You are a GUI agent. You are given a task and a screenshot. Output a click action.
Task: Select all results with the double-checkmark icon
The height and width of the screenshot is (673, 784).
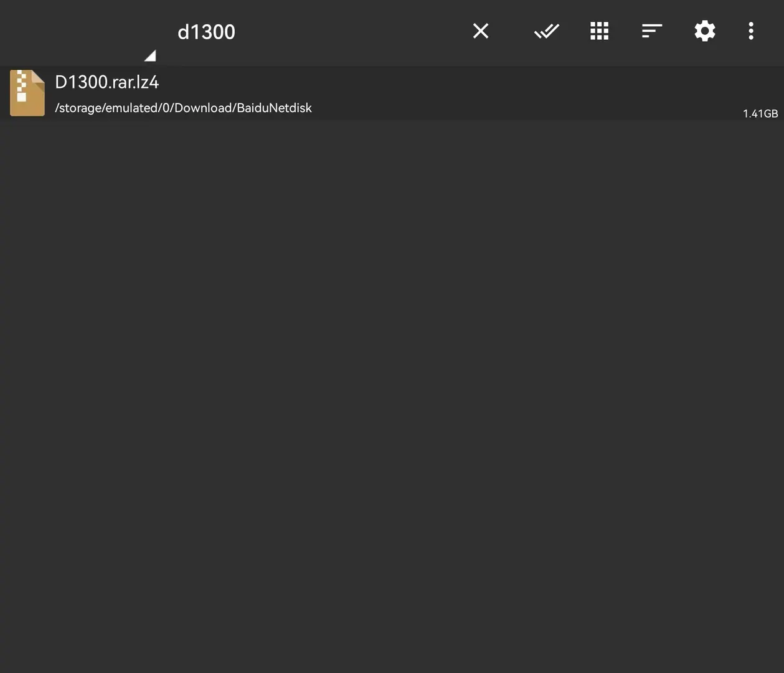point(547,31)
